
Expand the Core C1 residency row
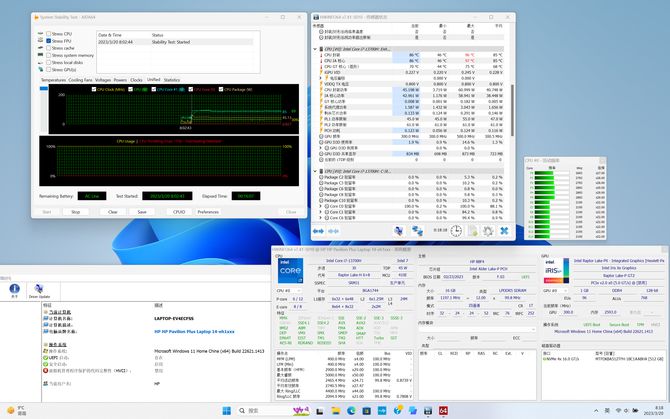[x=321, y=212]
